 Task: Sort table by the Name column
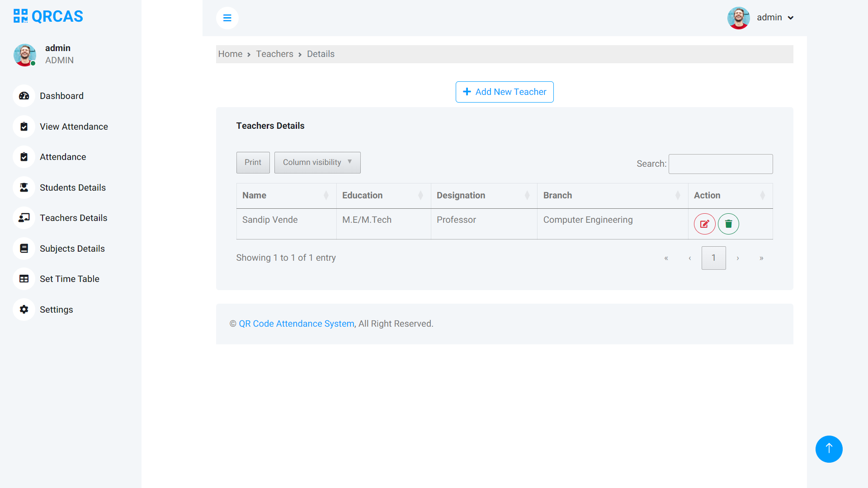point(286,195)
